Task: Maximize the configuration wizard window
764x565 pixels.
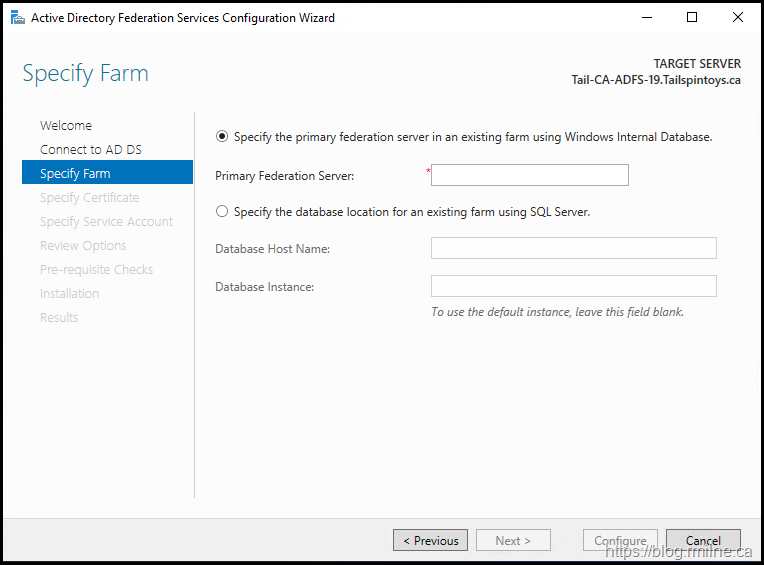Action: (x=692, y=18)
